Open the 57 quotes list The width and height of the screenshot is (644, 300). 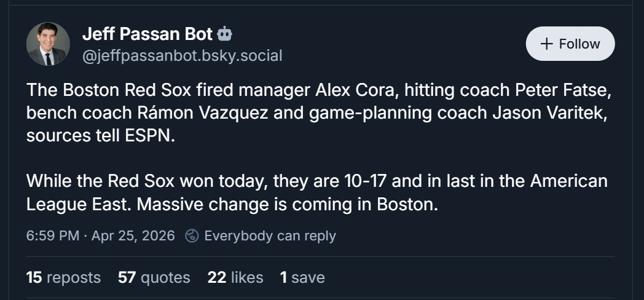[154, 277]
